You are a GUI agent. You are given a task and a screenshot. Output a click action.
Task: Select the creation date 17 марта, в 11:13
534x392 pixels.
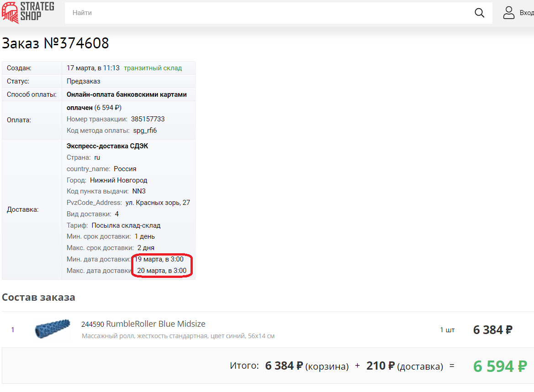tap(93, 68)
